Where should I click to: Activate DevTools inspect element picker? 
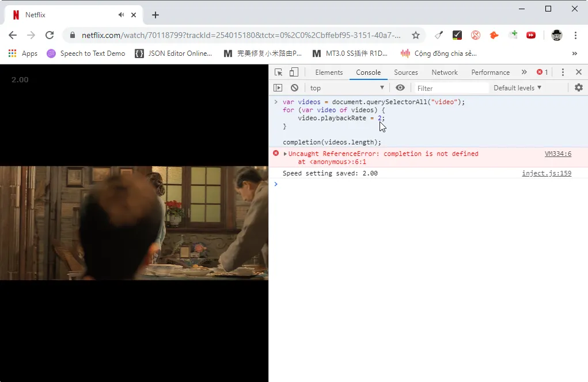(x=278, y=72)
